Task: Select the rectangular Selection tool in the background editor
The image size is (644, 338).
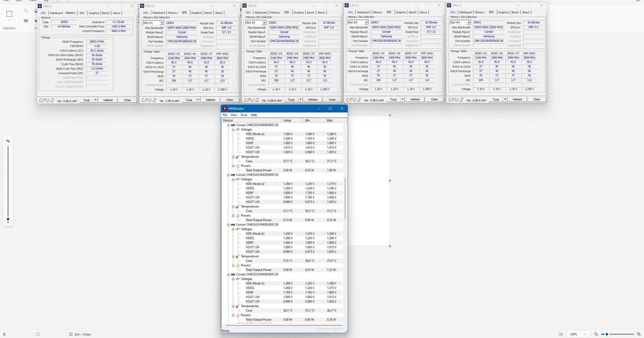Action: [x=9, y=14]
